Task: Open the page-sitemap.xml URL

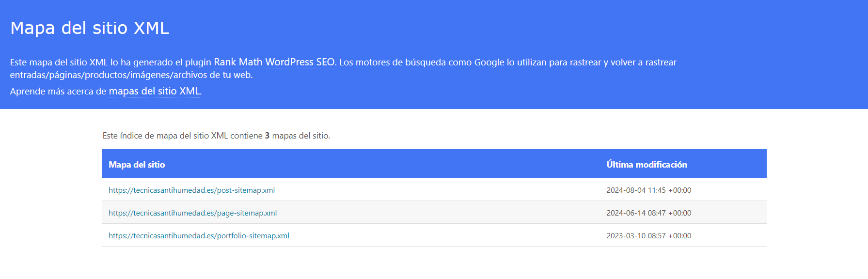Action: tap(192, 213)
